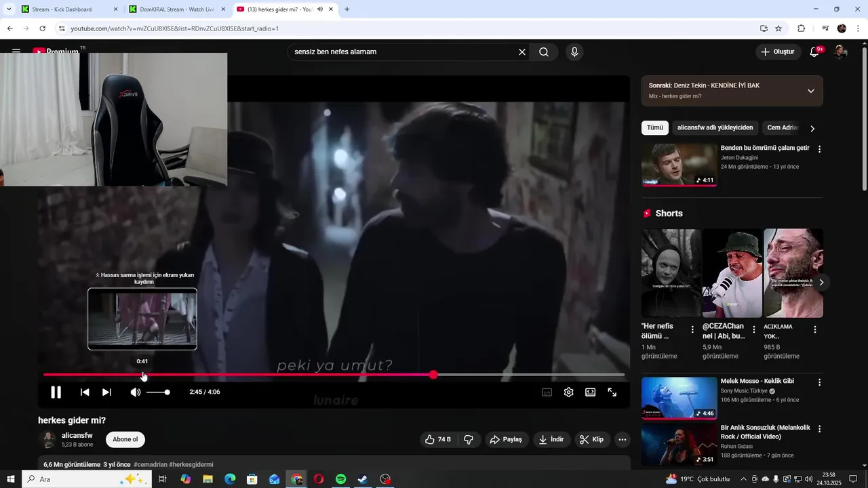The width and height of the screenshot is (868, 488).
Task: Adjust the player volume slider
Action: pos(158,392)
